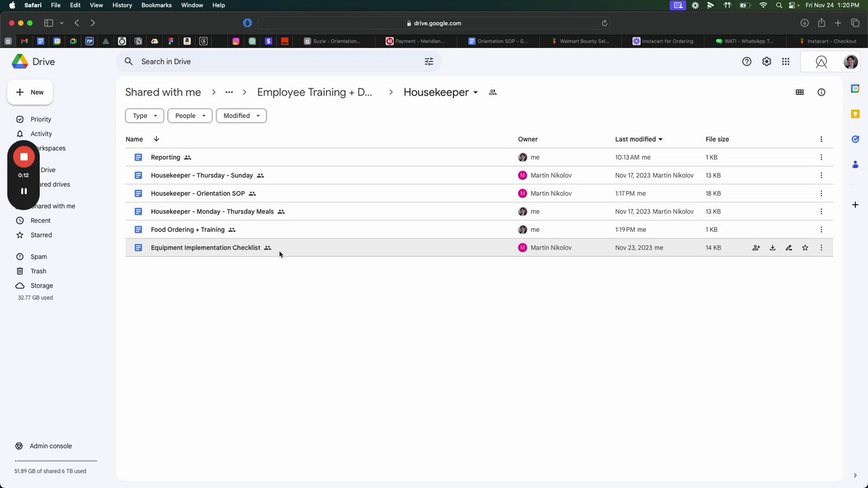Click the New button in Drive
The image size is (868, 488).
click(x=31, y=92)
